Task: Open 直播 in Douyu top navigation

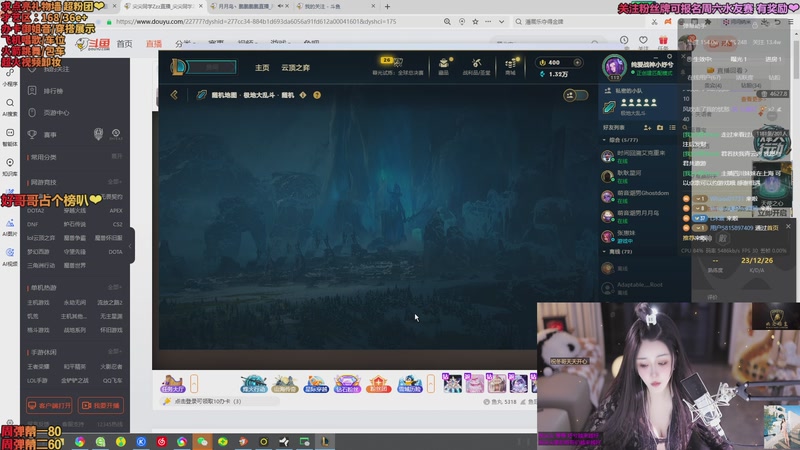Action: click(x=154, y=44)
